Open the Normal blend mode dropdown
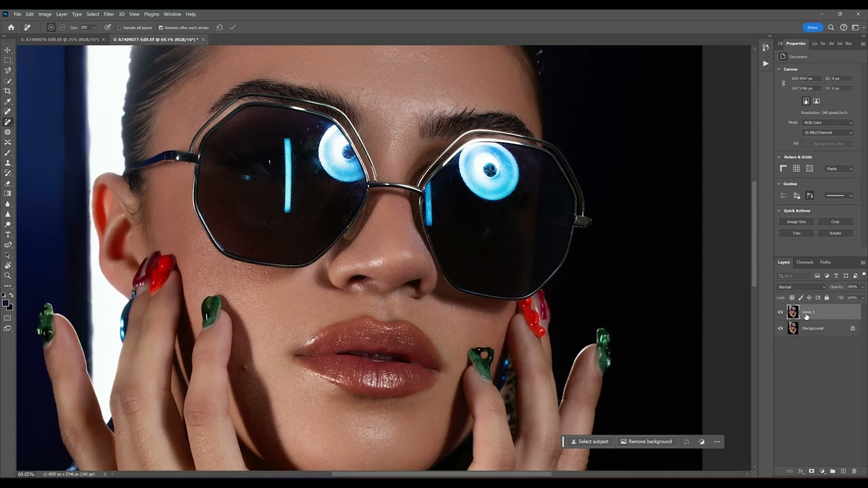 tap(802, 287)
